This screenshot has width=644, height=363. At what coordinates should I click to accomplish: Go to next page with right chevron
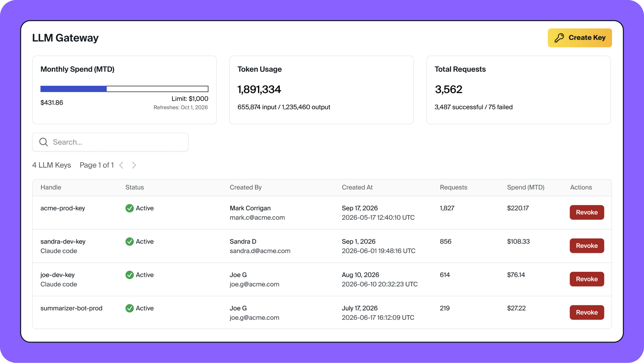(x=134, y=165)
